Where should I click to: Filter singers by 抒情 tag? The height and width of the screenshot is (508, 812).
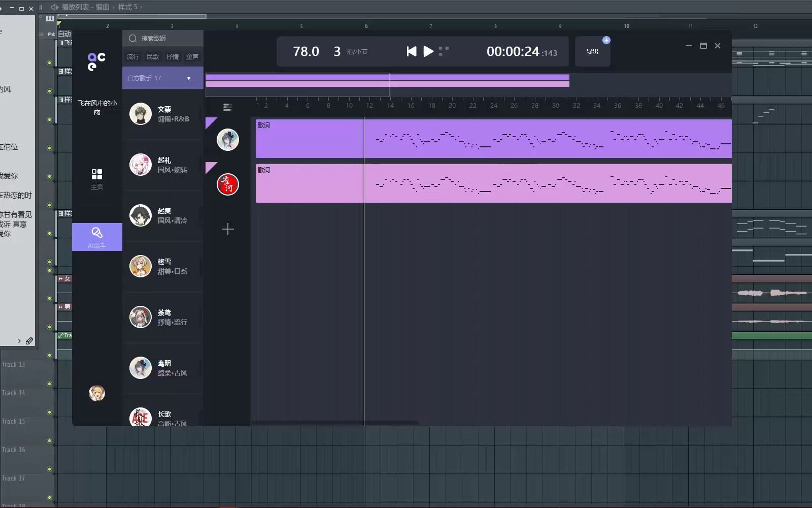pyautogui.click(x=173, y=57)
